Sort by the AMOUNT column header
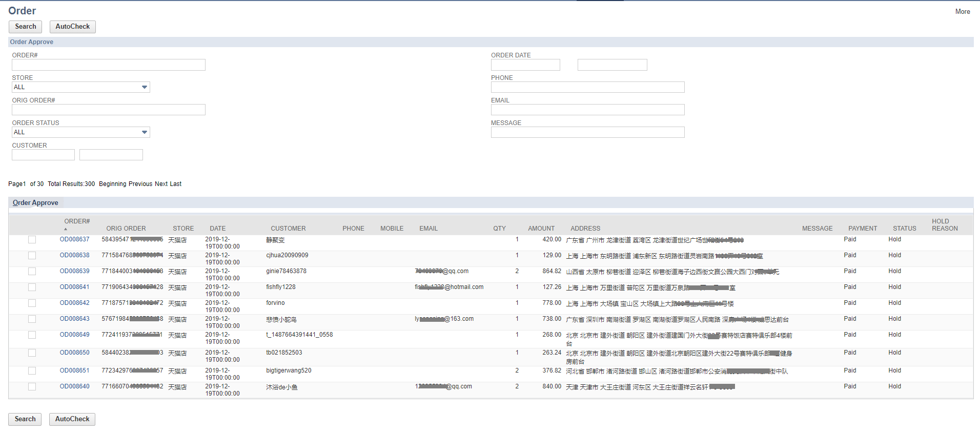980x433 pixels. click(x=541, y=229)
